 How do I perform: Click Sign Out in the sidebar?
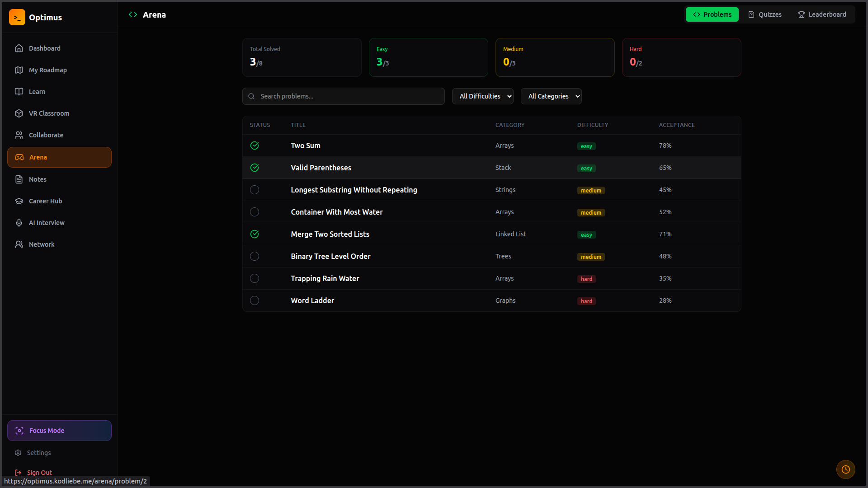click(x=39, y=473)
